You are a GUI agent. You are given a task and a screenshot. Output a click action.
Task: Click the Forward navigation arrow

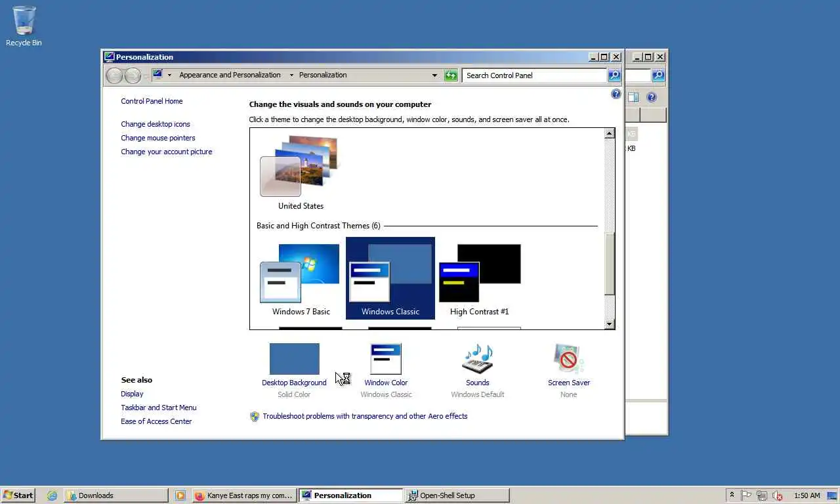[133, 75]
